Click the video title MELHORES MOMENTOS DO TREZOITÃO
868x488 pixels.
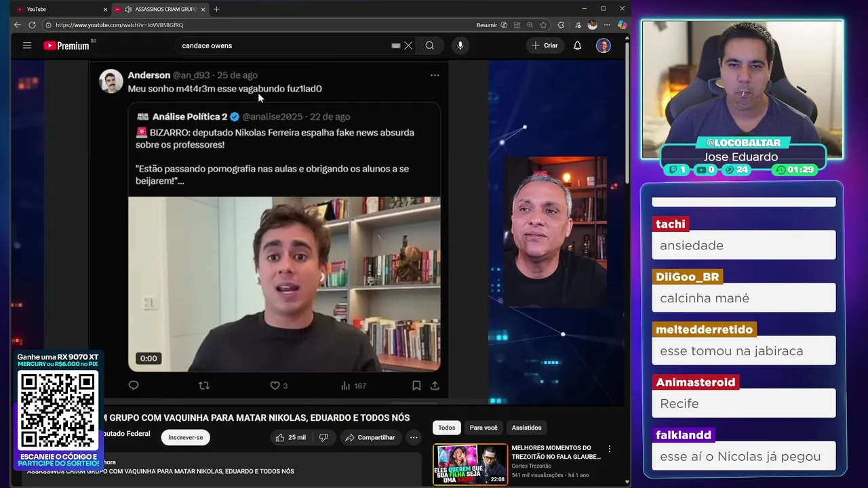pyautogui.click(x=556, y=452)
